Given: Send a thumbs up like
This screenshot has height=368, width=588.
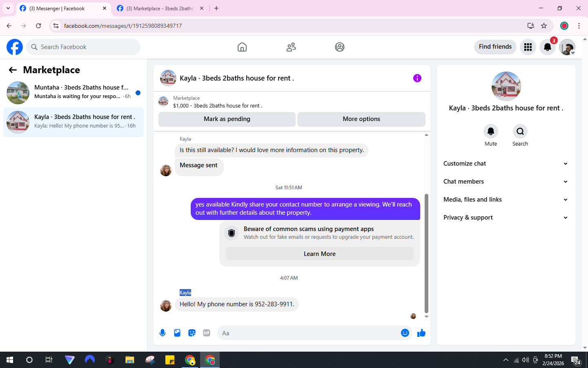Looking at the screenshot, I should pos(421,333).
